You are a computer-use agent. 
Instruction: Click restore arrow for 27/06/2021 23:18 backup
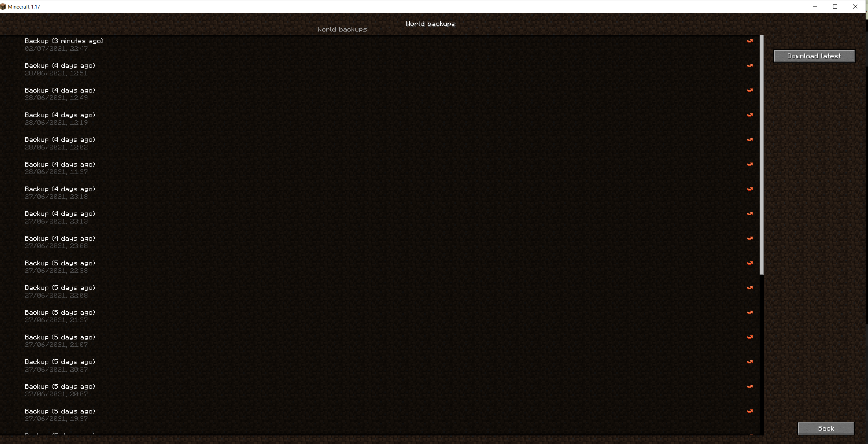[x=750, y=189]
